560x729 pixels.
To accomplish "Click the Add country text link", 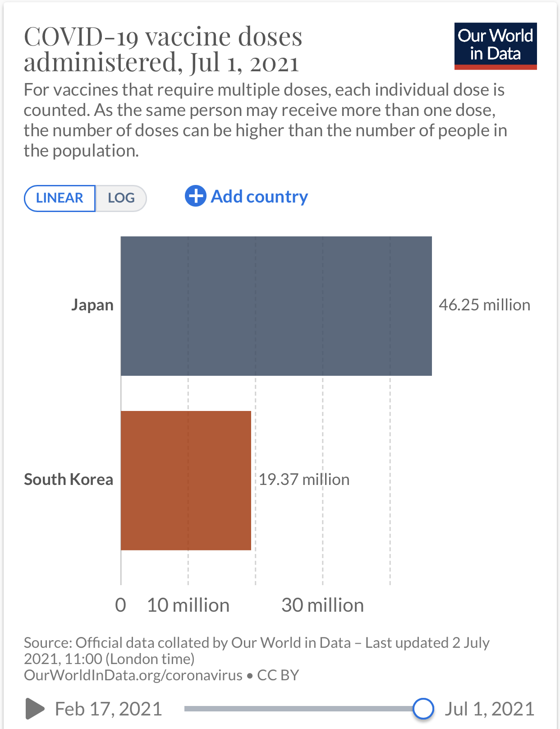I will point(259,197).
